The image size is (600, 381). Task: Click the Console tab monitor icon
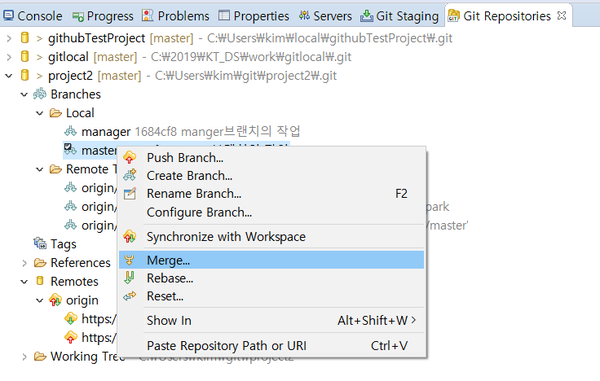pos(8,16)
